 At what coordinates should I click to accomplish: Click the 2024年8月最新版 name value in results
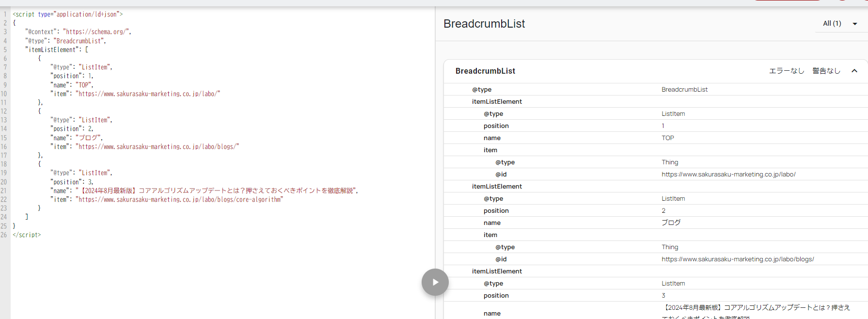tap(756, 311)
